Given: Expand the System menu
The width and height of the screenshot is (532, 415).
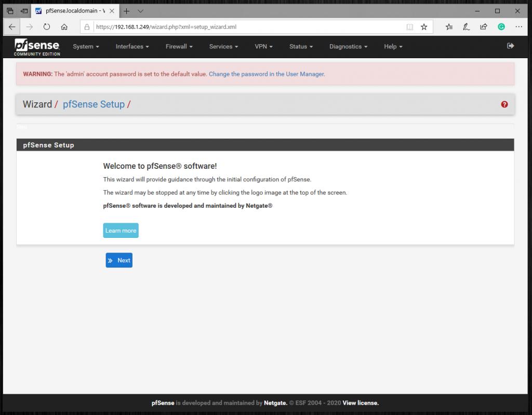Looking at the screenshot, I should point(86,47).
